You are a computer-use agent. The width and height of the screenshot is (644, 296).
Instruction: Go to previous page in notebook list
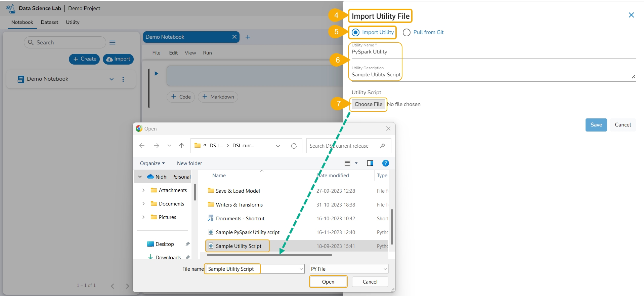[113, 286]
